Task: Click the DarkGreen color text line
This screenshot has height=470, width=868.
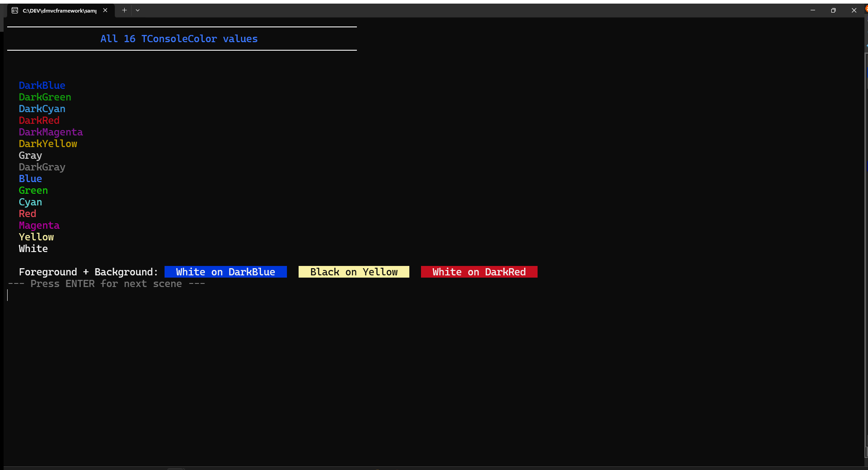Action: pos(45,97)
